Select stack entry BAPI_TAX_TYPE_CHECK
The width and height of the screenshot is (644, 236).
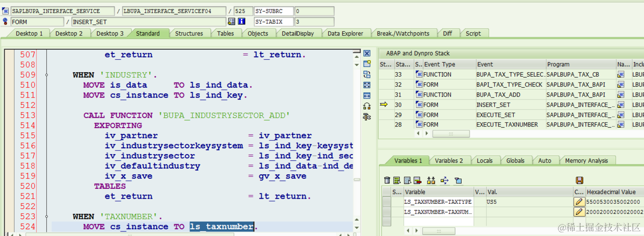(x=510, y=85)
